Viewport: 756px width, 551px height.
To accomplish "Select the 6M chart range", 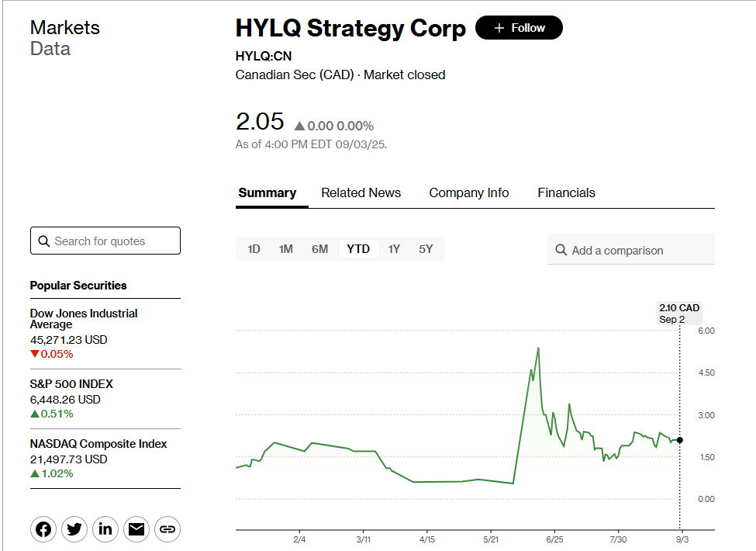I will pos(319,249).
